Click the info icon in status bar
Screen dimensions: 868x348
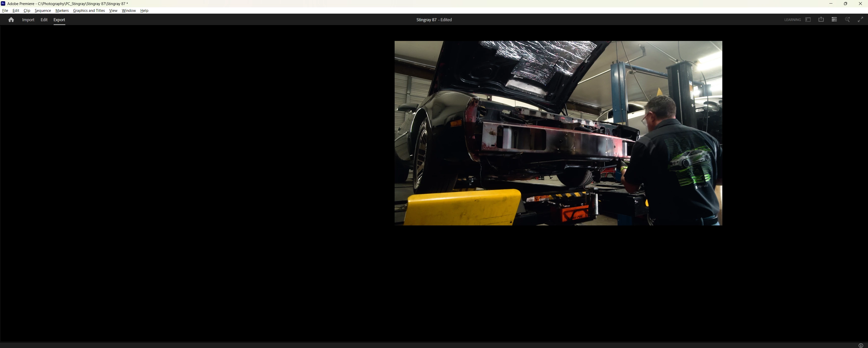(861, 345)
